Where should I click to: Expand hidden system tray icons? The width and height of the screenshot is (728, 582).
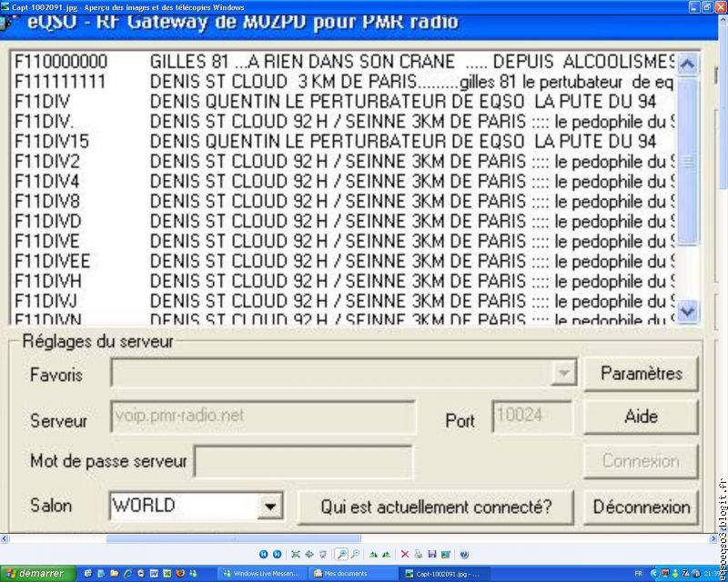tap(654, 574)
